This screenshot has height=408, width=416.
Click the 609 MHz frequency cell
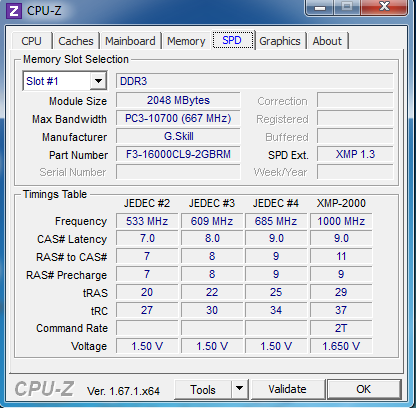tap(212, 221)
